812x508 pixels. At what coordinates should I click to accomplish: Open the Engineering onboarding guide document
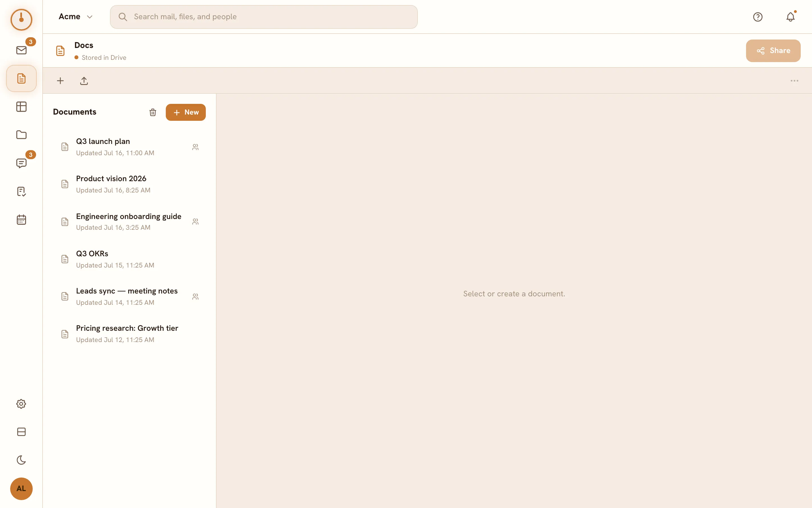point(129,222)
